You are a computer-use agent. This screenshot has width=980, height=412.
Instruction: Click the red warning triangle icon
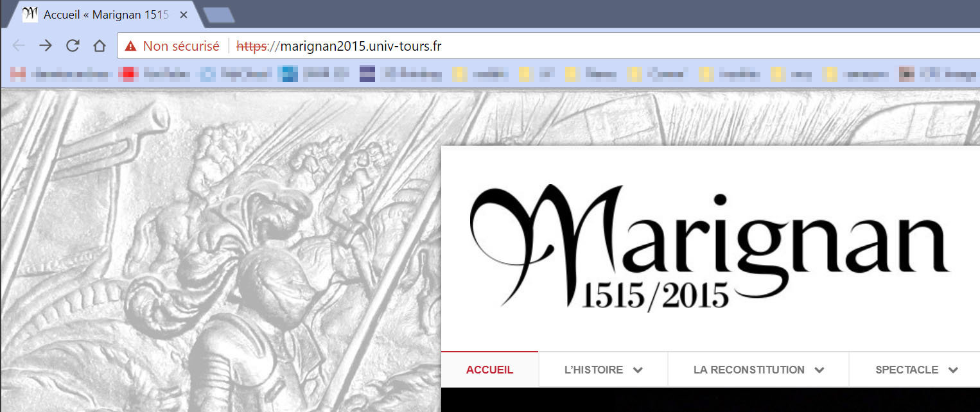click(131, 46)
